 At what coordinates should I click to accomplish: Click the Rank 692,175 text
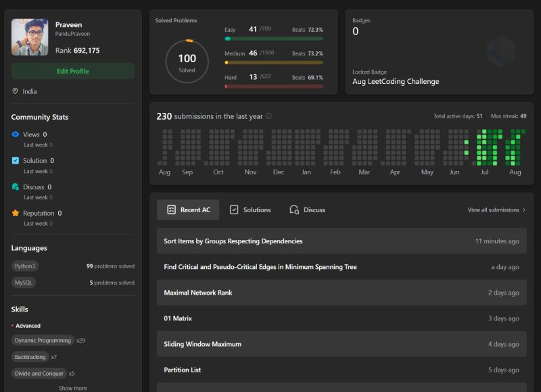click(77, 50)
